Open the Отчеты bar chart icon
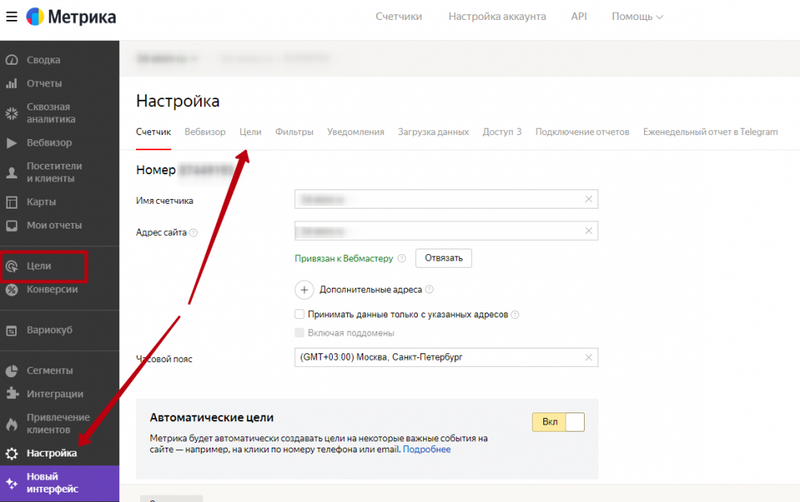This screenshot has width=800, height=502. coord(12,84)
